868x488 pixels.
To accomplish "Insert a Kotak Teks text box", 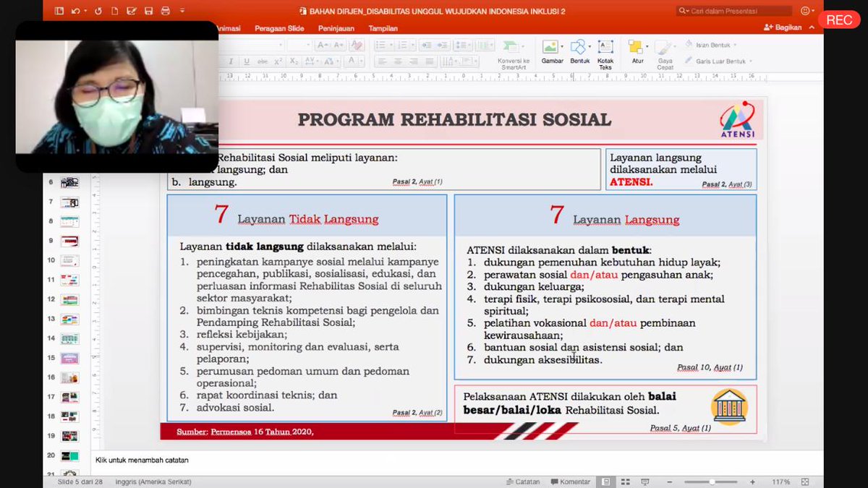I will (606, 47).
